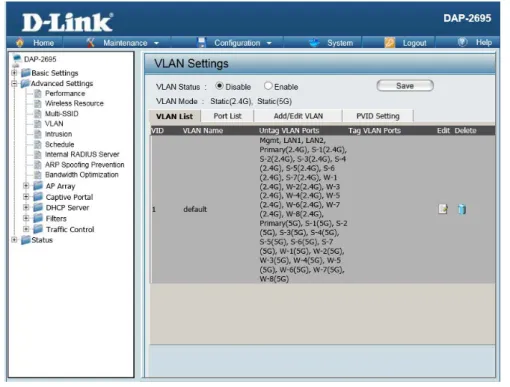Click the Save button
The width and height of the screenshot is (510, 387).
pyautogui.click(x=405, y=86)
